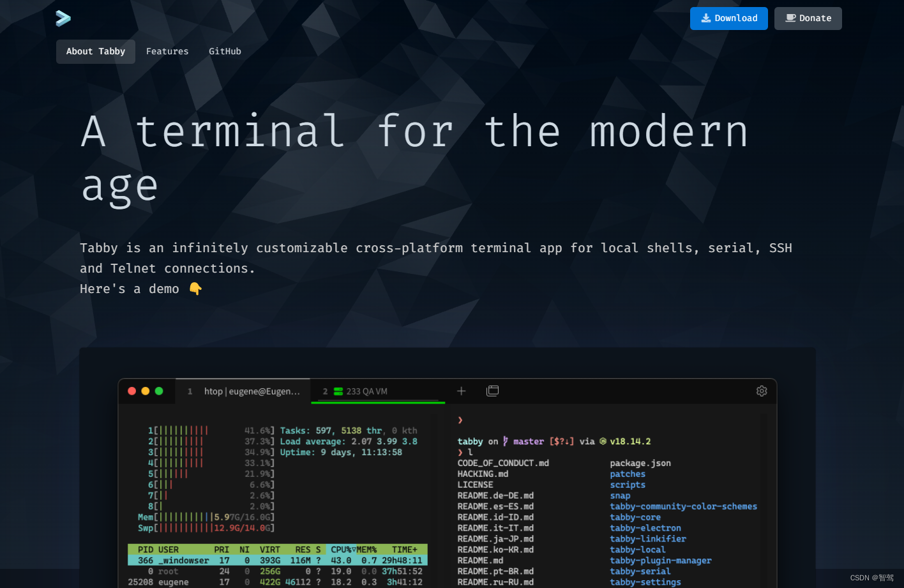Switch to the Features tab
The image size is (904, 588).
pos(167,52)
